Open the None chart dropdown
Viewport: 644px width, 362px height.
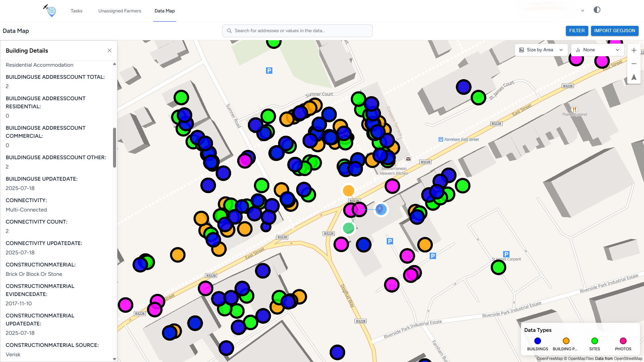[x=597, y=50]
